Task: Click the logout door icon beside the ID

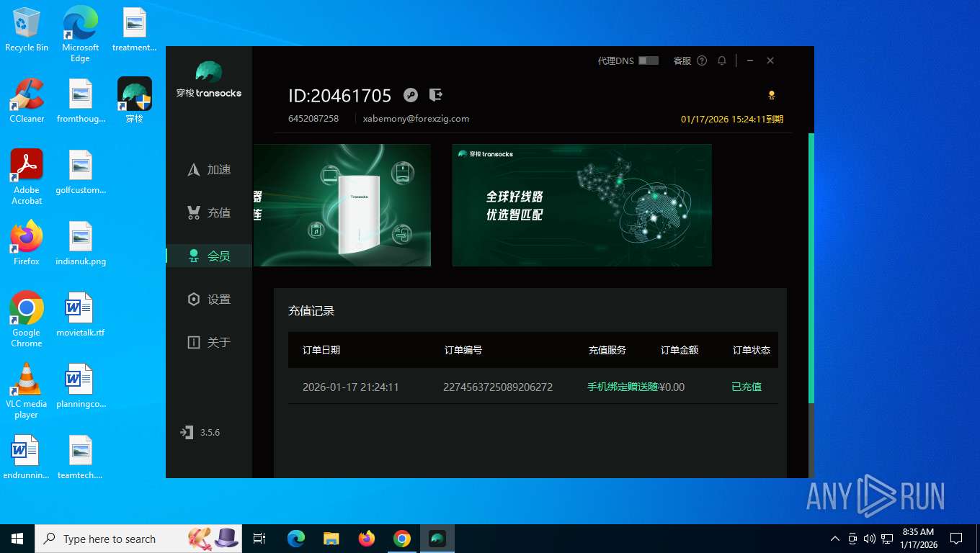Action: tap(435, 94)
